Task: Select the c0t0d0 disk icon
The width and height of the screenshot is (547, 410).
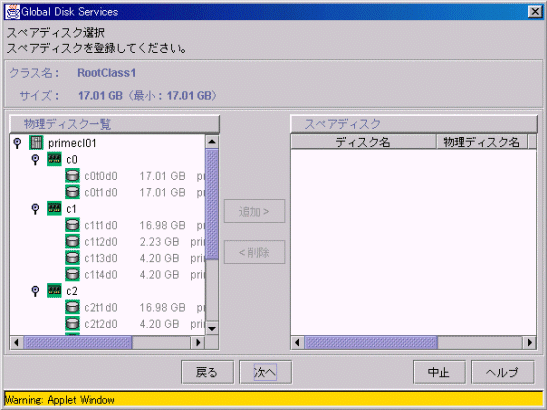Action: tap(72, 176)
